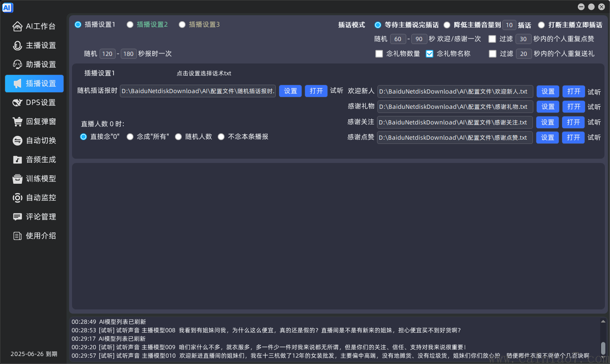Open the AI工作台 panel
610x364 pixels.
pyautogui.click(x=34, y=26)
